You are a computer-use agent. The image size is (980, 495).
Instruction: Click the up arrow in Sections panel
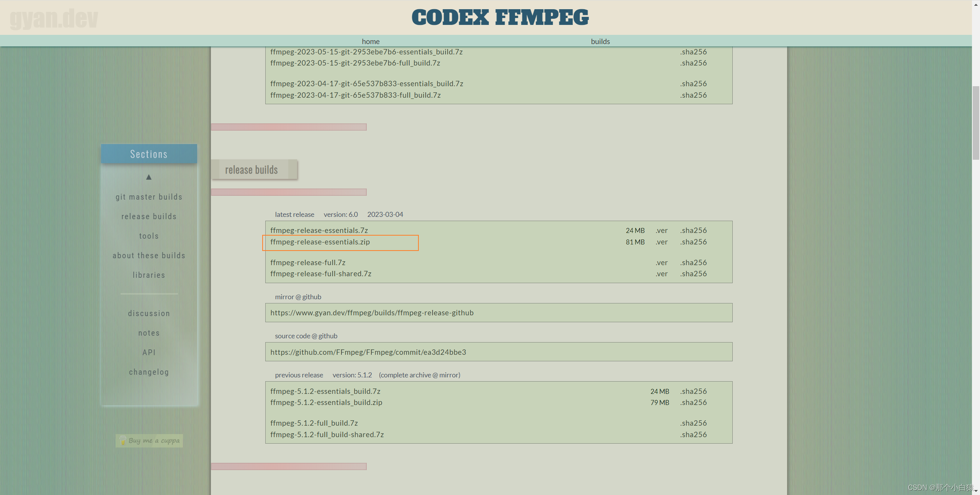149,177
